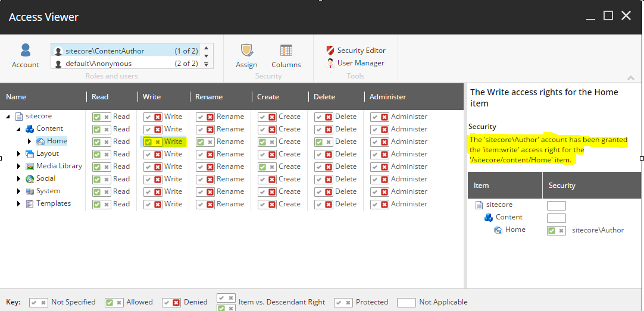Collapse the sitecore root node

[x=8, y=117]
